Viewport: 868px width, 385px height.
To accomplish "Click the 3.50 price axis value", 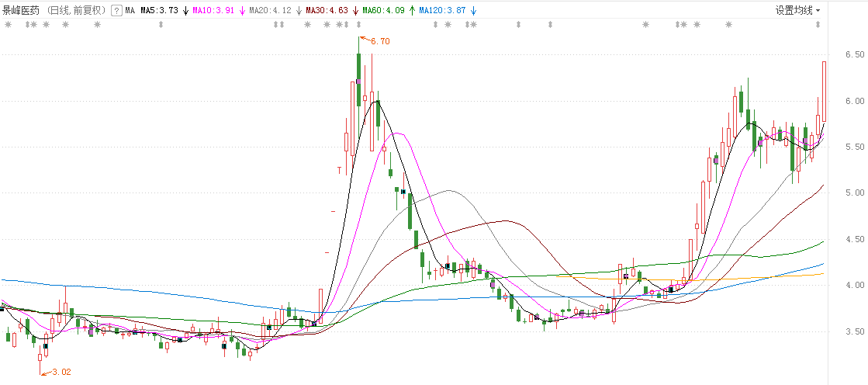I will (x=855, y=331).
